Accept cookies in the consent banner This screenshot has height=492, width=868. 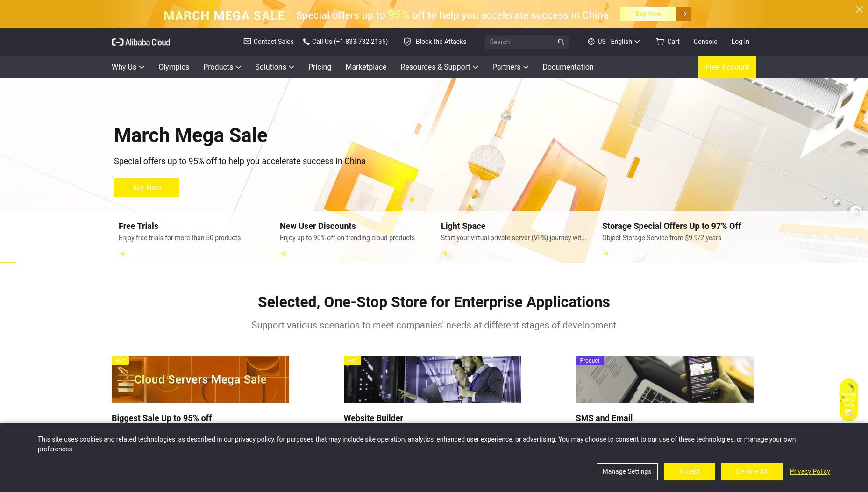click(x=689, y=472)
